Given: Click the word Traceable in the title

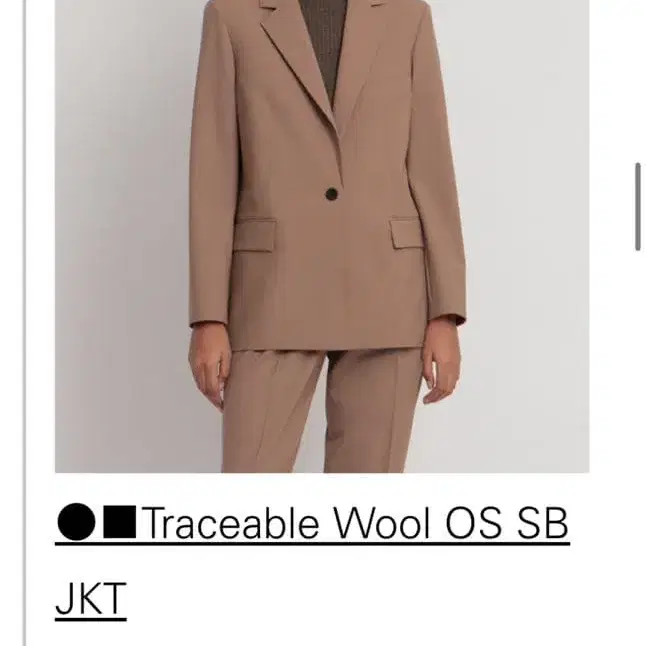Looking at the screenshot, I should point(231,522).
